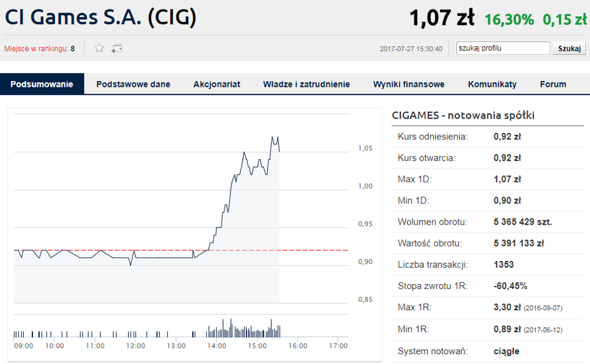Click the CI Games S.A. (CIG) title
Screen dimensions: 590x364
[101, 17]
